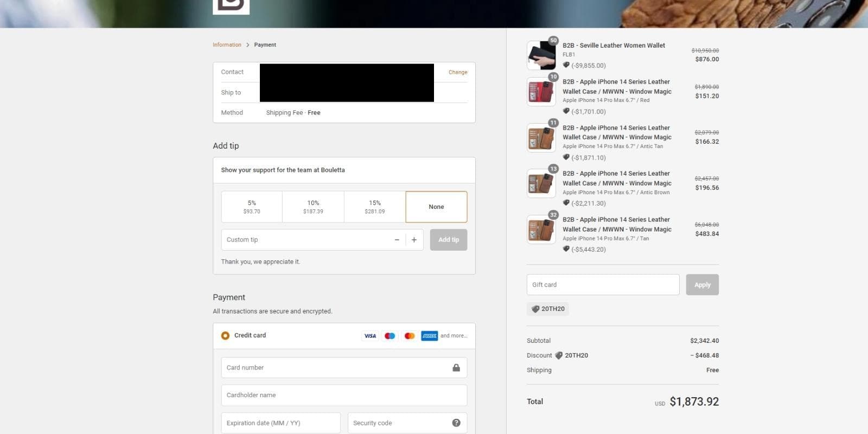Click the Payment breadcrumb step
Screen dimensions: 868x434
pos(265,45)
